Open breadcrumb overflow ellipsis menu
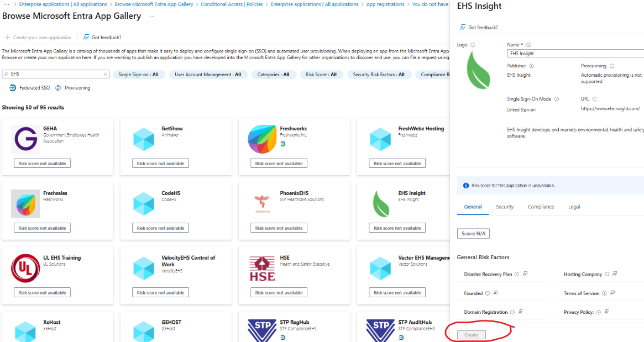Image resolution: width=644 pixels, height=342 pixels. point(7,4)
